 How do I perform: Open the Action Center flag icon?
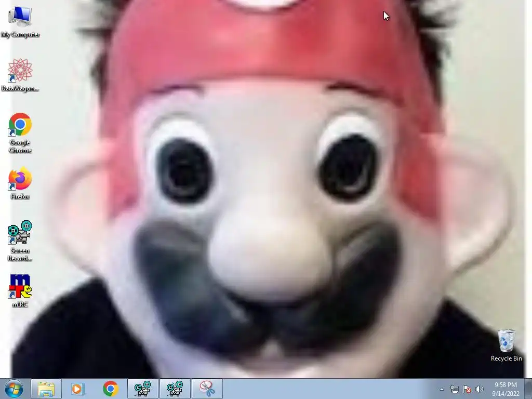[467, 389]
